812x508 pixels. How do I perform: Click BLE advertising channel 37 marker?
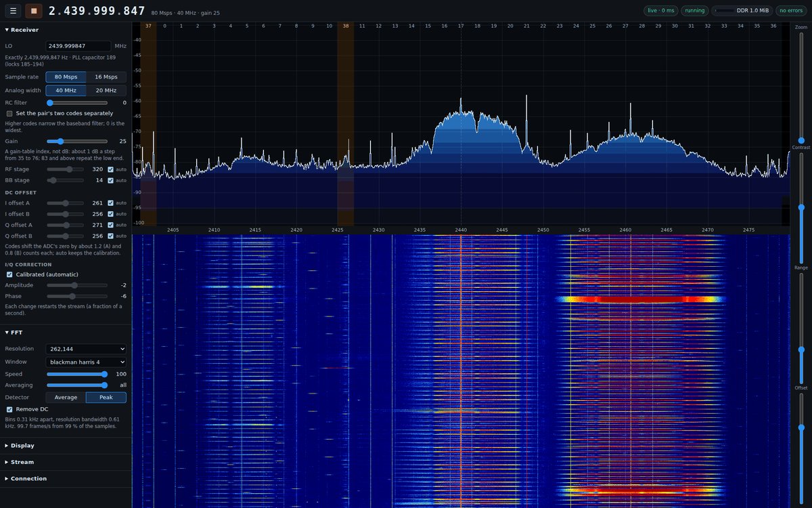(x=148, y=26)
